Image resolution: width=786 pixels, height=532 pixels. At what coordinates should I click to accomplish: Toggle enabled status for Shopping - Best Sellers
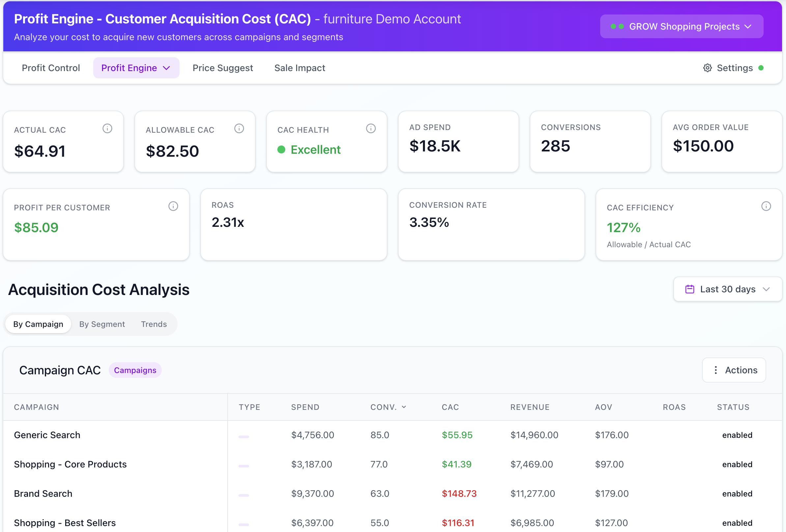point(737,523)
